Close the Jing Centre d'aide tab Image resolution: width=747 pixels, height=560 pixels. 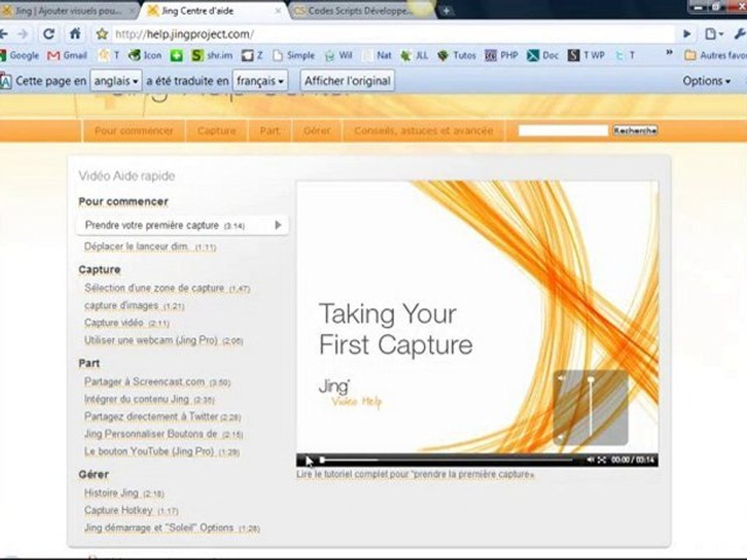[x=279, y=10]
